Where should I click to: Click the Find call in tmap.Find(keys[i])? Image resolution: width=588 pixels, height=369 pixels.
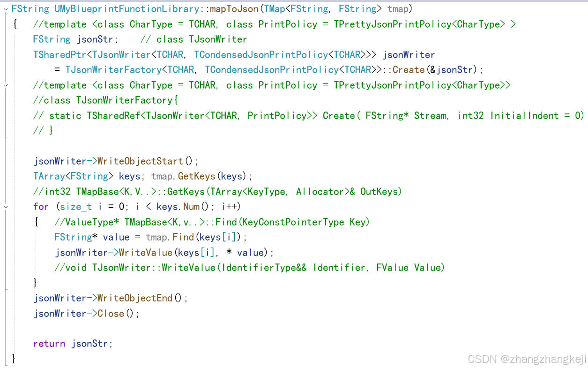[x=183, y=237]
